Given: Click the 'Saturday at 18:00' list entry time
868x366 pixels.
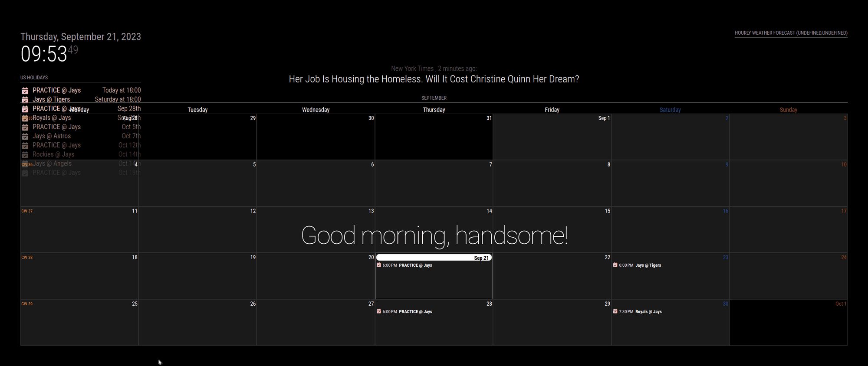Looking at the screenshot, I should (118, 99).
